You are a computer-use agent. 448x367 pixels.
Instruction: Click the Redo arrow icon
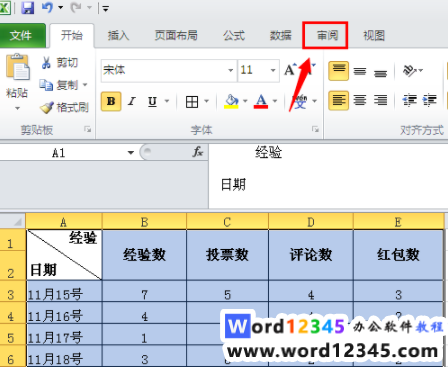(x=76, y=7)
